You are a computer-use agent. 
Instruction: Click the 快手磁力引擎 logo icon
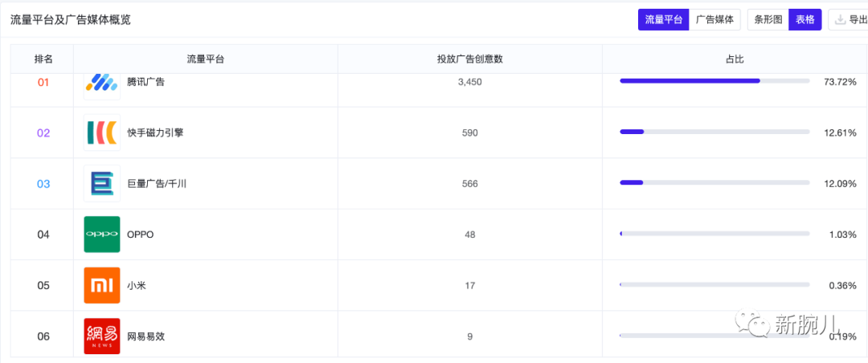pyautogui.click(x=102, y=133)
